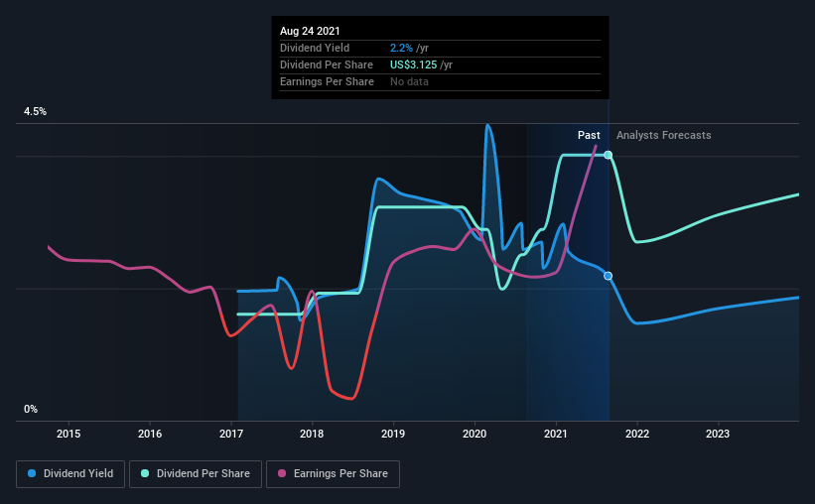815x504 pixels.
Task: Click the No data earnings value
Action: 410,81
